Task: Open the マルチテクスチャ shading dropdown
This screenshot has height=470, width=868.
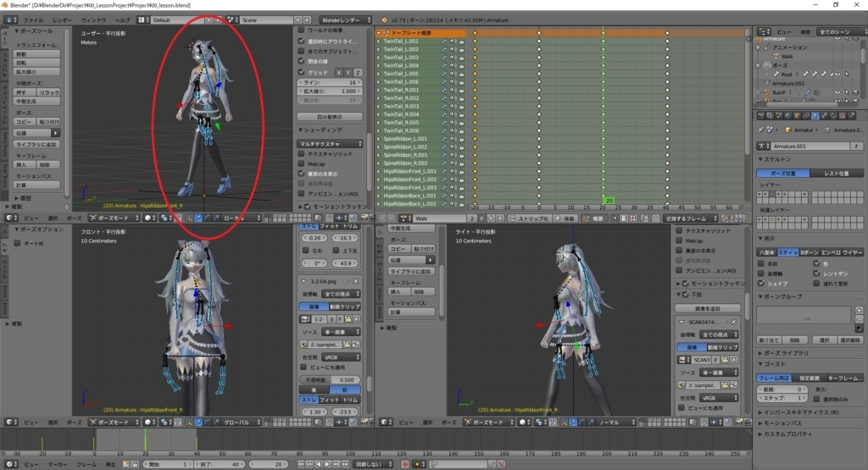Action: [330, 144]
